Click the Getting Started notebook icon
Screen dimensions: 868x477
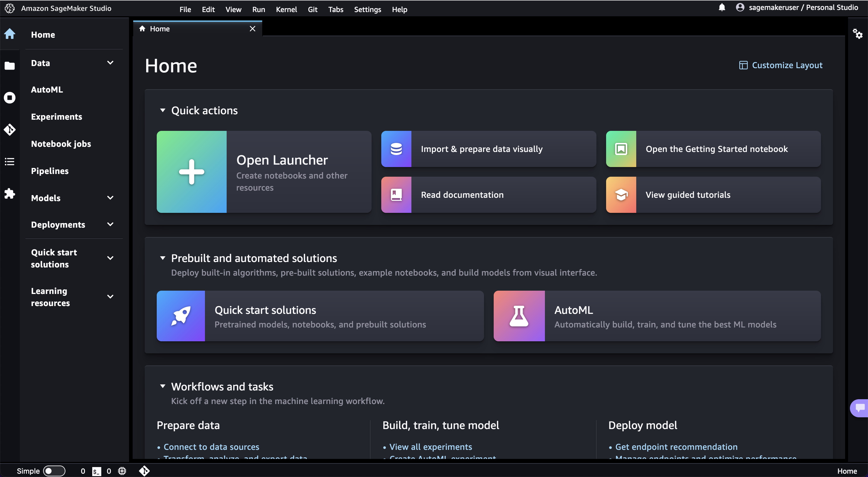(621, 149)
